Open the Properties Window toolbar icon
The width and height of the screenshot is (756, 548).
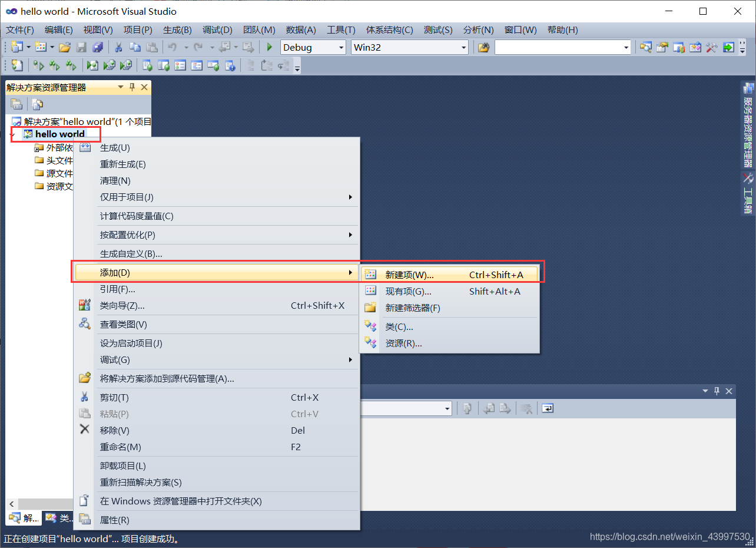(662, 47)
